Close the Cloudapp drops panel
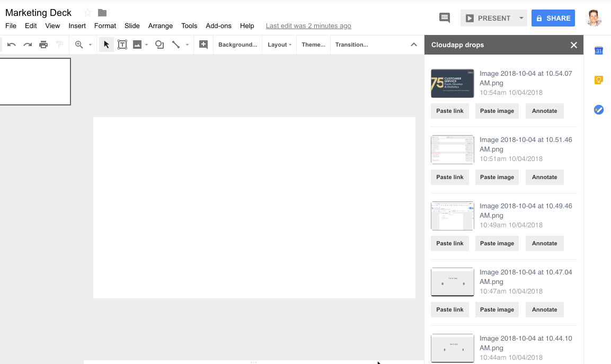Screen dimensions: 611x364 [573, 45]
